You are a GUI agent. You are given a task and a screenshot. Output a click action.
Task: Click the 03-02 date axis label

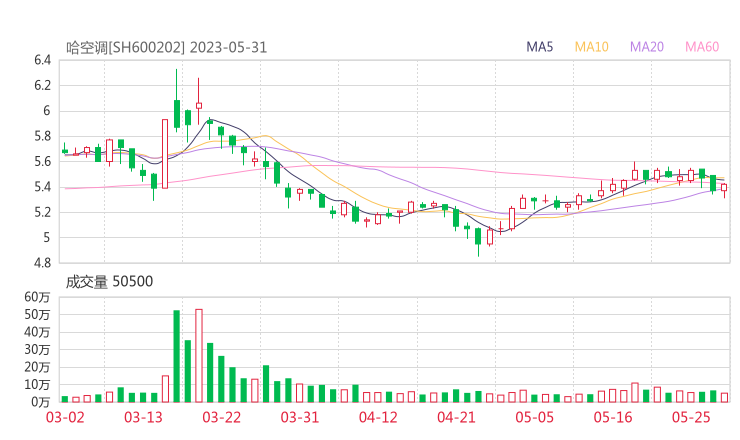[x=65, y=417]
